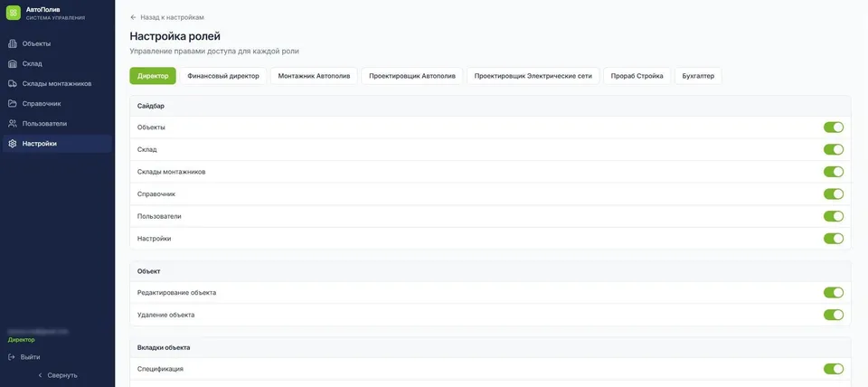Image resolution: width=868 pixels, height=387 pixels.
Task: Open Настройки in the sidebar menu
Action: [57, 144]
